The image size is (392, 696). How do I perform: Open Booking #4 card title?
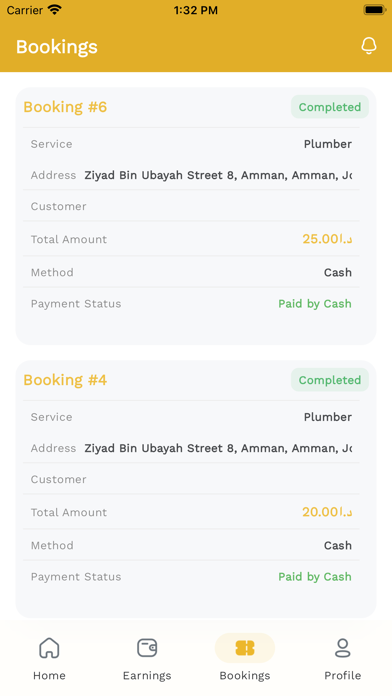tap(65, 380)
